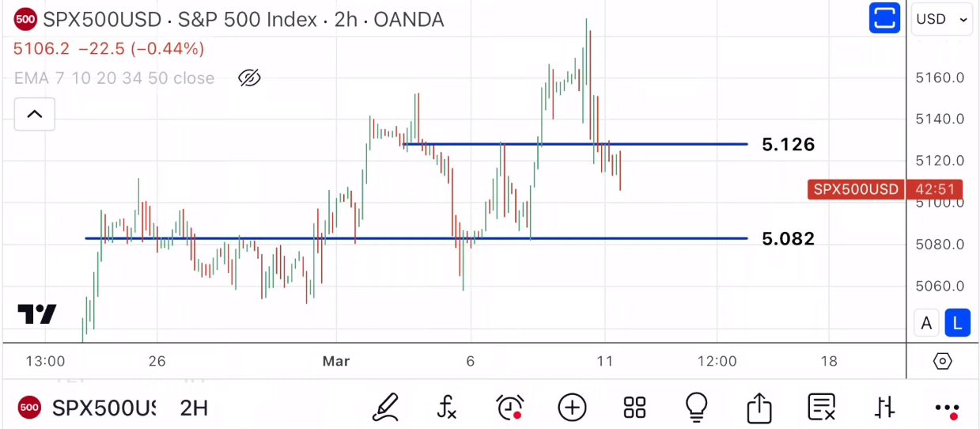The image size is (980, 429).
Task: Open the drawing tools pen icon
Action: point(385,407)
